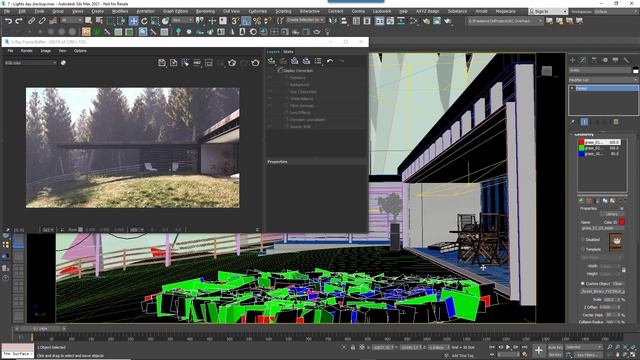Screen dimensions: 640x360
Task: Go to the start frame of the timeline
Action: coord(492,347)
